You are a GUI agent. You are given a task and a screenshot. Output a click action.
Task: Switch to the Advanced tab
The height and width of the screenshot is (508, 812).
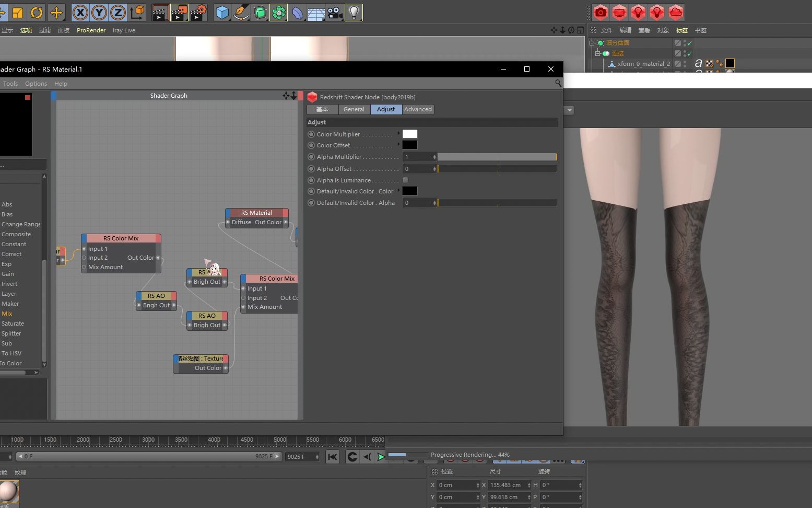click(x=418, y=109)
